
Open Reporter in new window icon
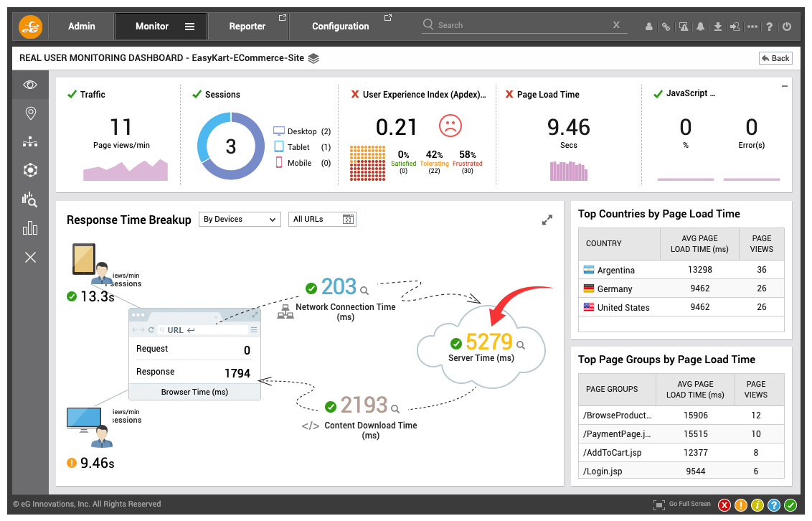tap(282, 18)
